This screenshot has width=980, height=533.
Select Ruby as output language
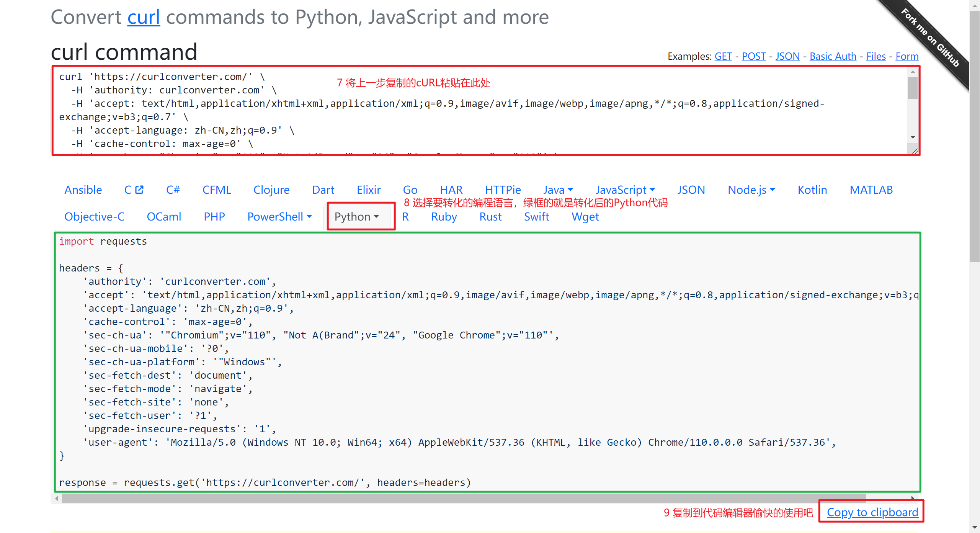pyautogui.click(x=444, y=217)
